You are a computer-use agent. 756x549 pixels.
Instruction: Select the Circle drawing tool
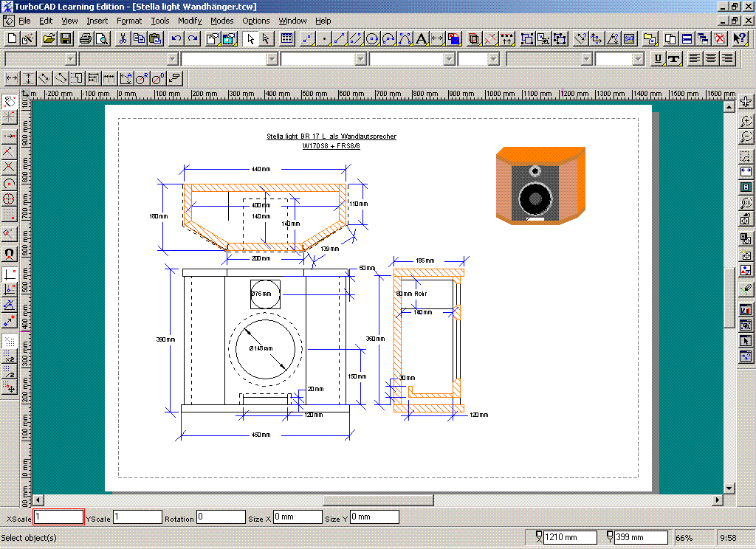click(x=372, y=38)
